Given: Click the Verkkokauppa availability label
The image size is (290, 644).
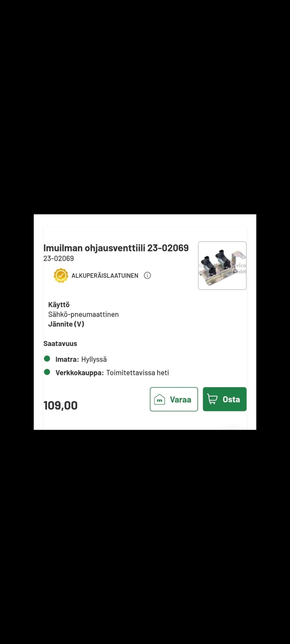Looking at the screenshot, I should (x=80, y=373).
